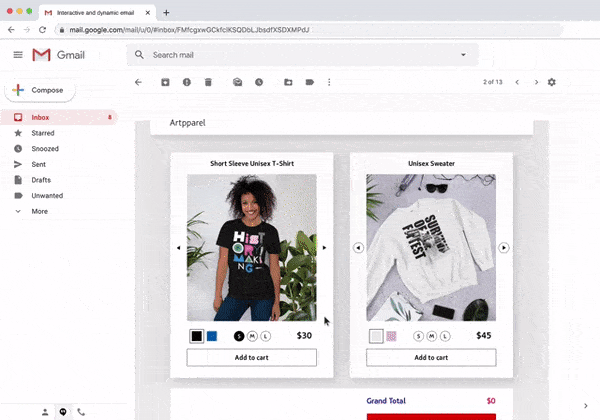Select size M for the T-Shirt
Screen dimensions: 600x420
tap(252, 336)
